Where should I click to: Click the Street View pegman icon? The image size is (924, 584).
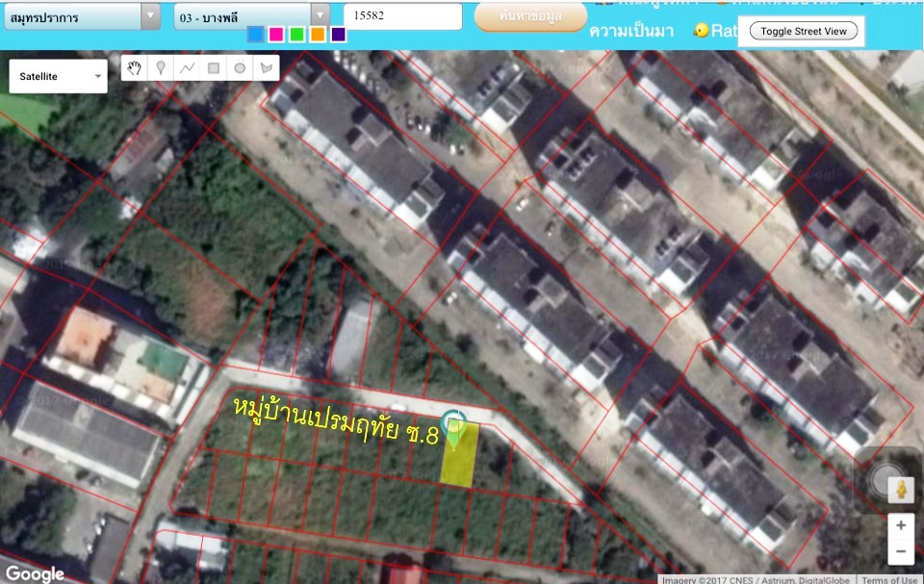(901, 491)
